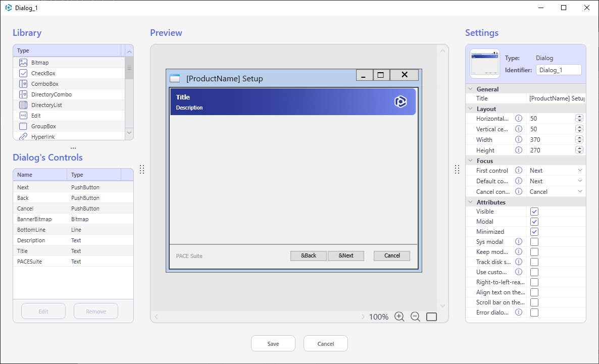Viewport: 599px width, 364px height.
Task: Select the GroupBox icon in Library
Action: coord(23,126)
